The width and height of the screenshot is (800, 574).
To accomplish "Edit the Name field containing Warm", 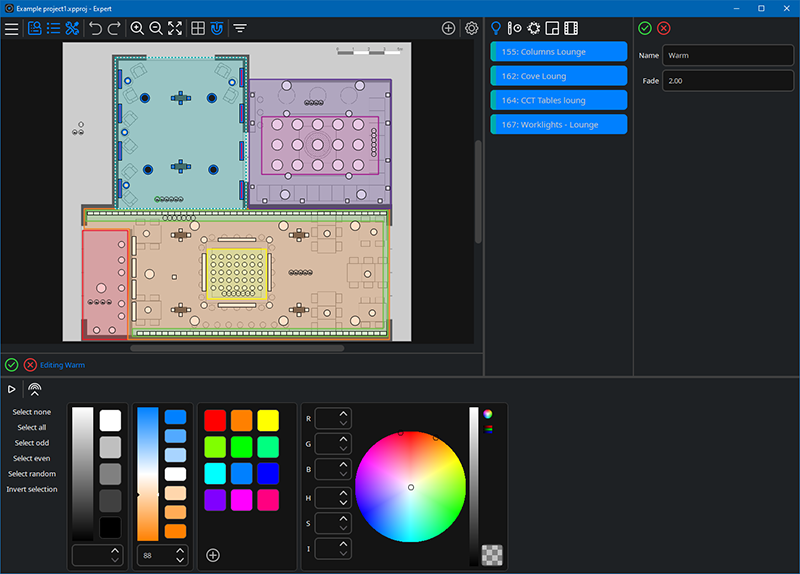I will [x=728, y=55].
